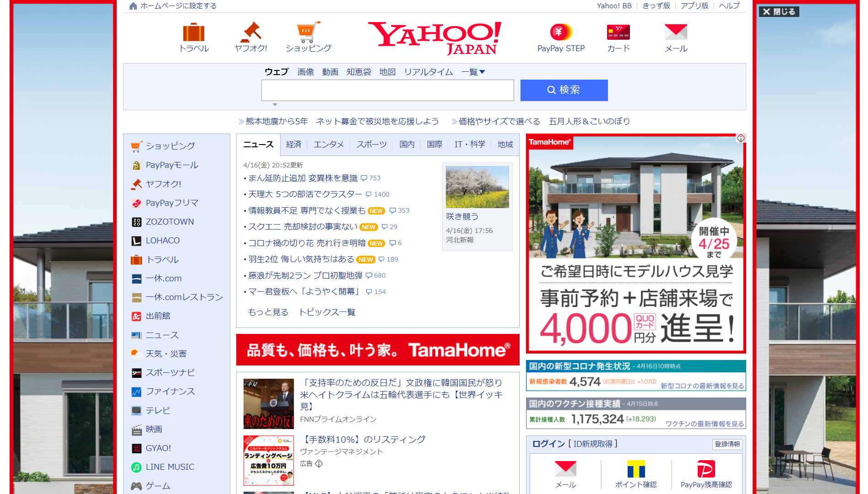Open the トラベル suitcase icon in header

pos(194,32)
